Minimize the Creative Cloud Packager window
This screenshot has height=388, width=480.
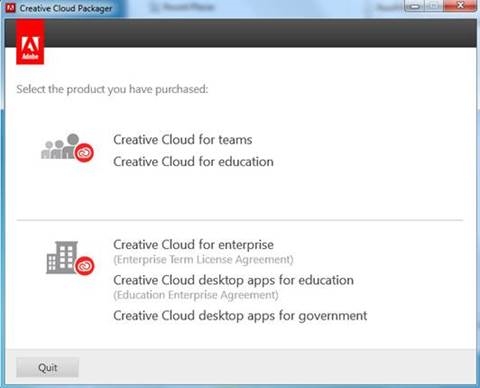[414, 6]
